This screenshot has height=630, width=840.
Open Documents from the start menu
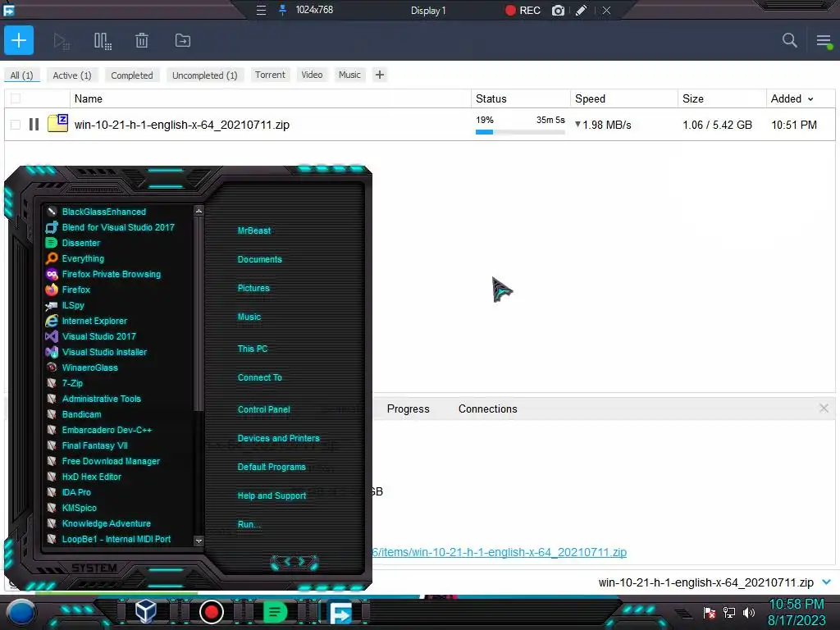point(259,259)
